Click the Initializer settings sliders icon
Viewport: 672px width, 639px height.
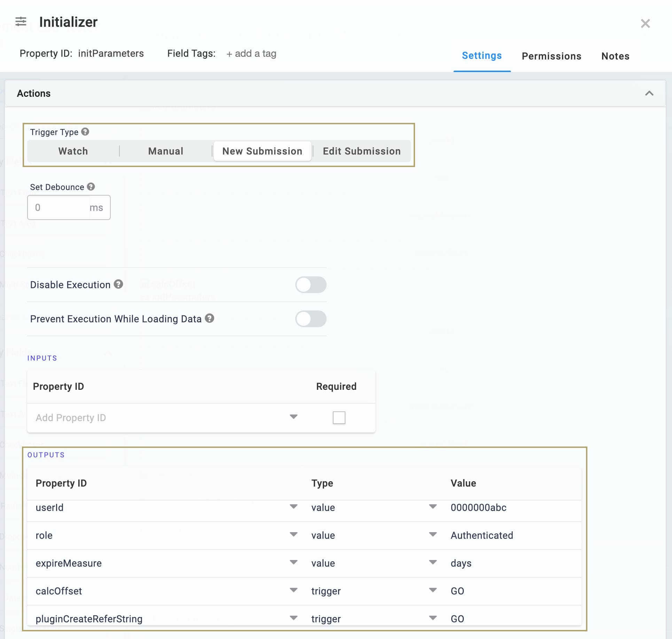[21, 22]
